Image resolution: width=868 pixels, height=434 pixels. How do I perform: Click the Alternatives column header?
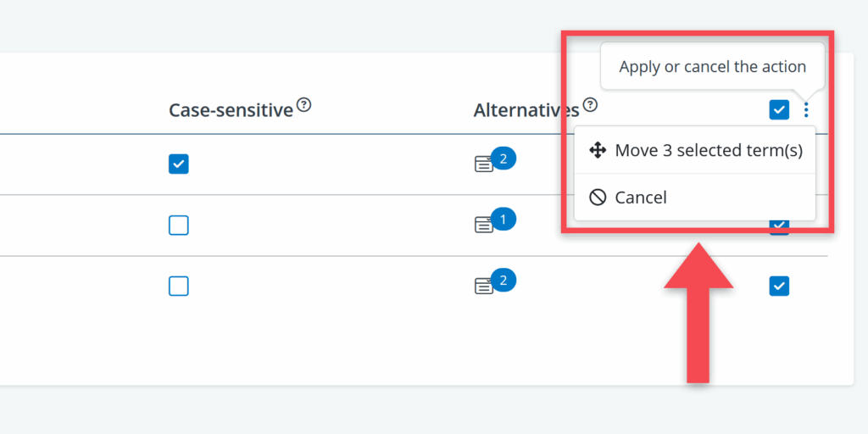coord(526,110)
